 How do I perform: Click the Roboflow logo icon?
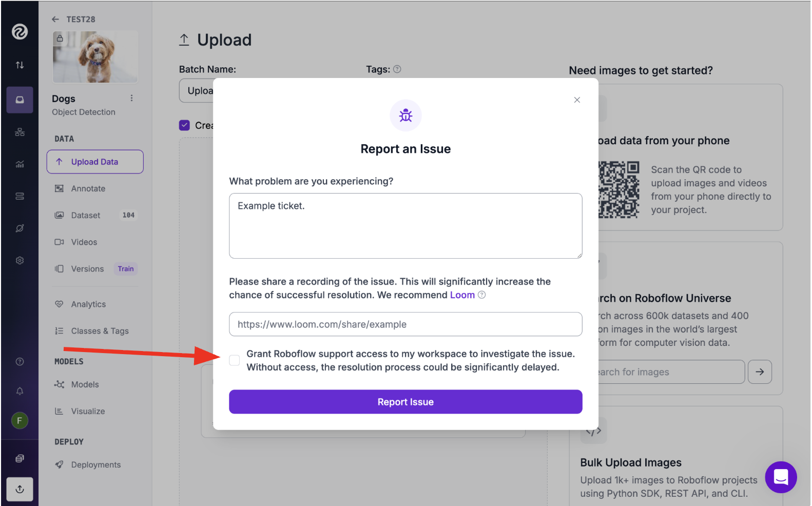coord(20,32)
